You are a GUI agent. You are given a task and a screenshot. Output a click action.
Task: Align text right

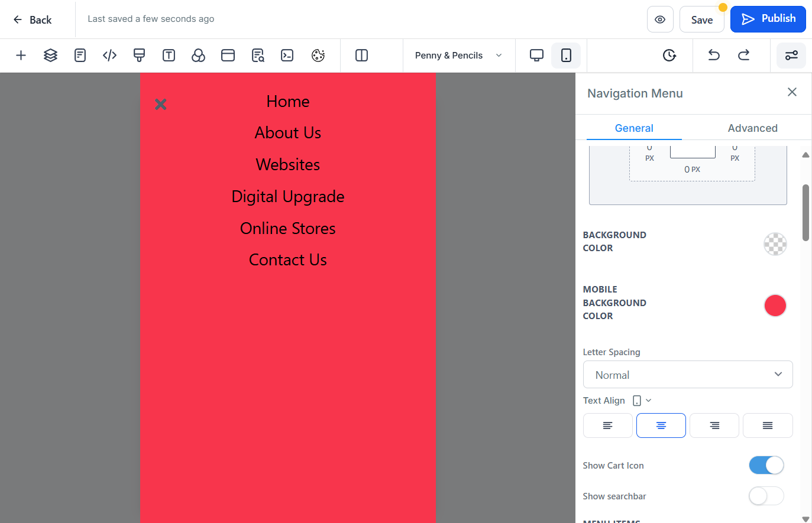714,425
